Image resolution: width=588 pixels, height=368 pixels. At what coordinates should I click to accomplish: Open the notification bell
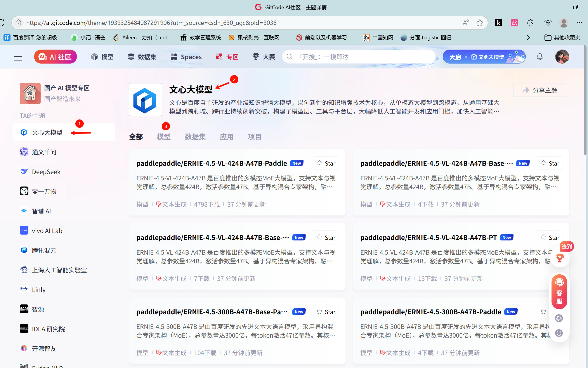point(539,57)
